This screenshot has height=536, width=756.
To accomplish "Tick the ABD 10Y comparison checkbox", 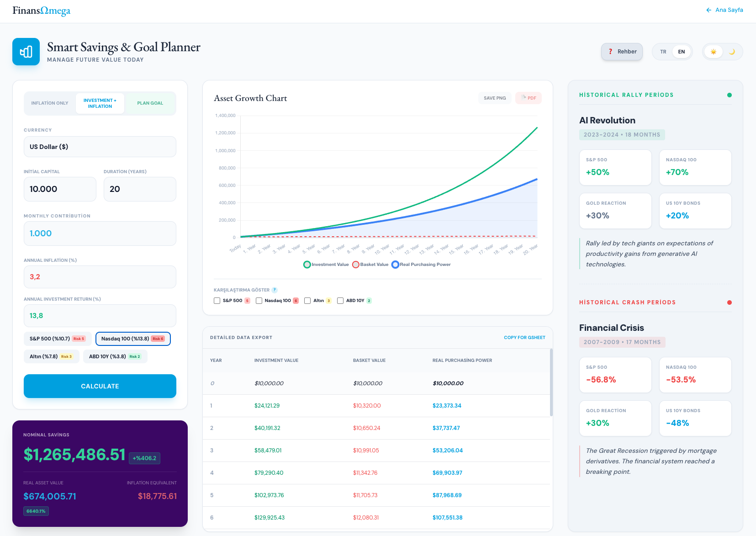I will [340, 300].
